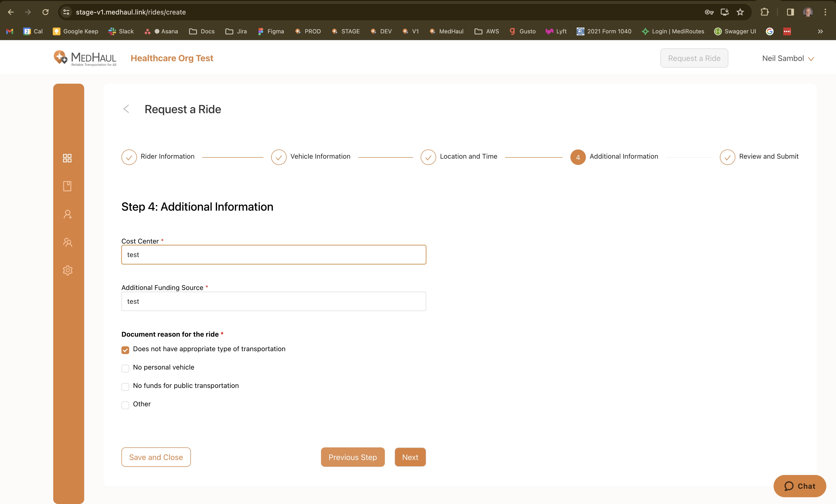Open the 2021 Form 1040 bookmark
The image size is (836, 504).
tap(604, 31)
